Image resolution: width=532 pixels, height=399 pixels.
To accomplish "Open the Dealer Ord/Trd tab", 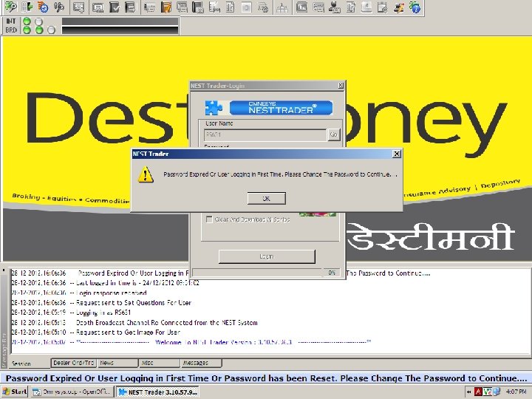I will coord(74,363).
